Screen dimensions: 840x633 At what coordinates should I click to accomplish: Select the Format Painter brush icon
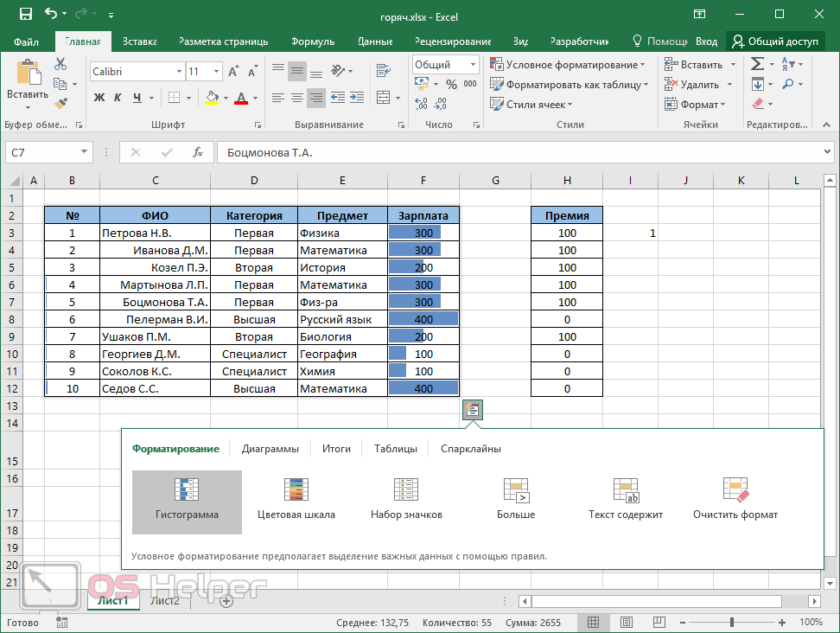tap(60, 104)
